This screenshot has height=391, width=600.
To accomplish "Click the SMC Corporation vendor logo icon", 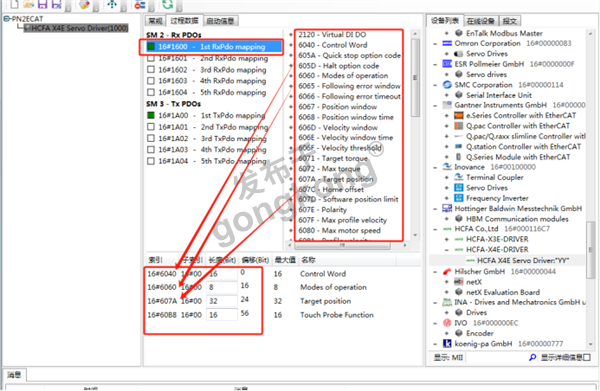I will click(447, 85).
